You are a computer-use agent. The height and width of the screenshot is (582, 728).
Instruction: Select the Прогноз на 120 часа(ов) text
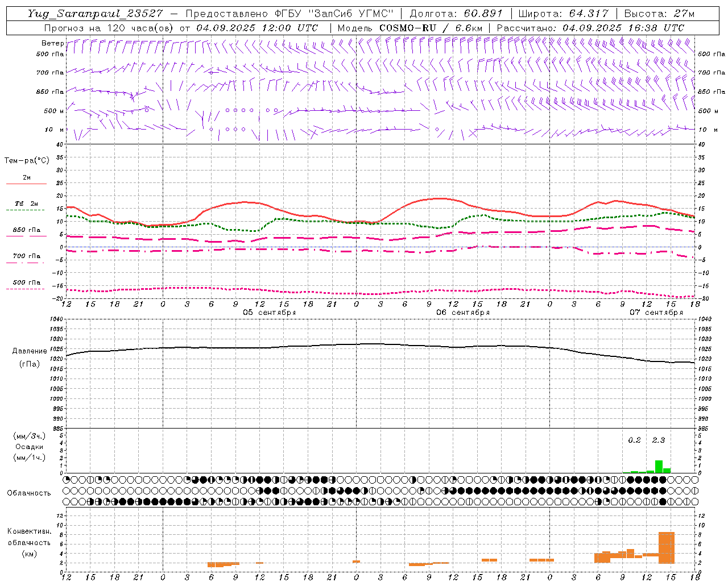[108, 28]
